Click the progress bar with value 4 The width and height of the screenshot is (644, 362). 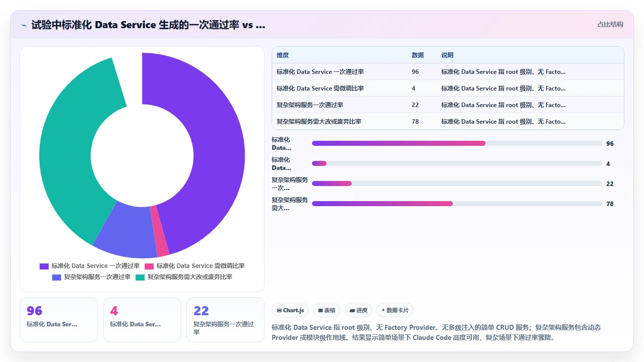click(x=457, y=163)
